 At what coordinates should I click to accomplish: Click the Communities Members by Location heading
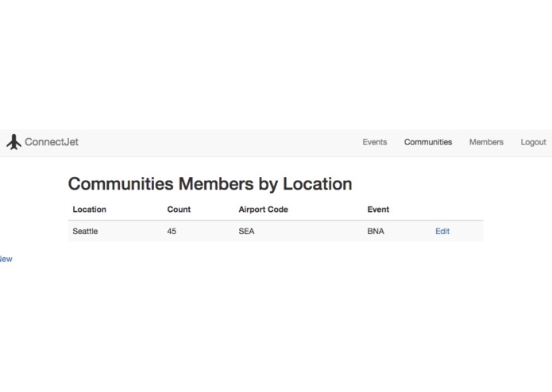pos(210,184)
